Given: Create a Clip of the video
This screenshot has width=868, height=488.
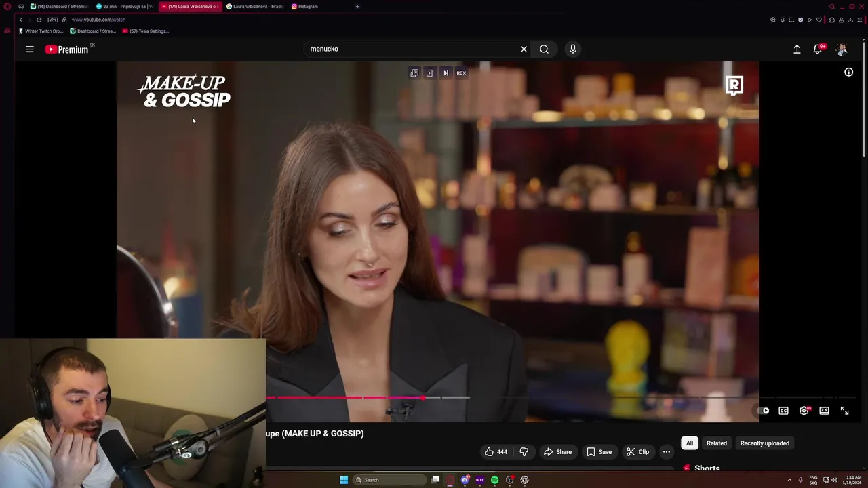Looking at the screenshot, I should click(x=637, y=452).
